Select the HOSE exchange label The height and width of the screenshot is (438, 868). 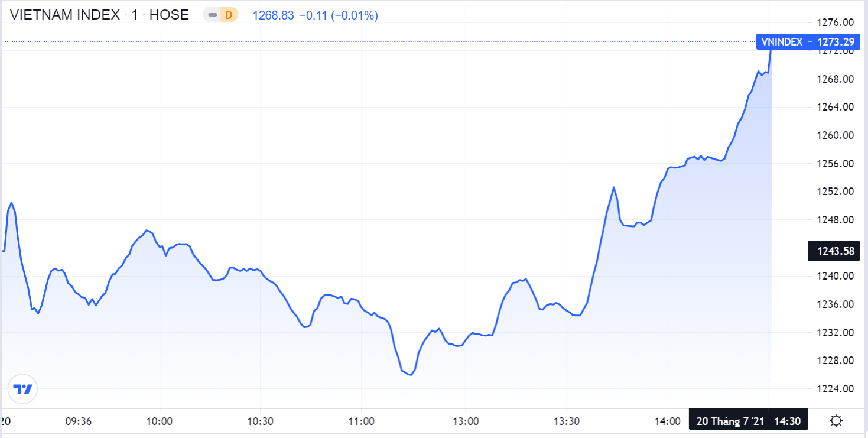coord(169,15)
